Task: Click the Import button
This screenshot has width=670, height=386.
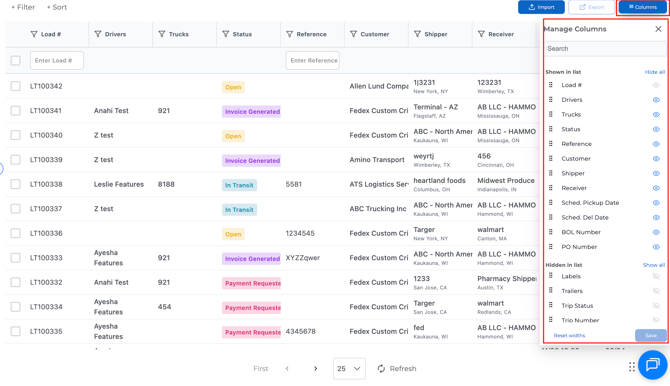Action: pos(541,7)
